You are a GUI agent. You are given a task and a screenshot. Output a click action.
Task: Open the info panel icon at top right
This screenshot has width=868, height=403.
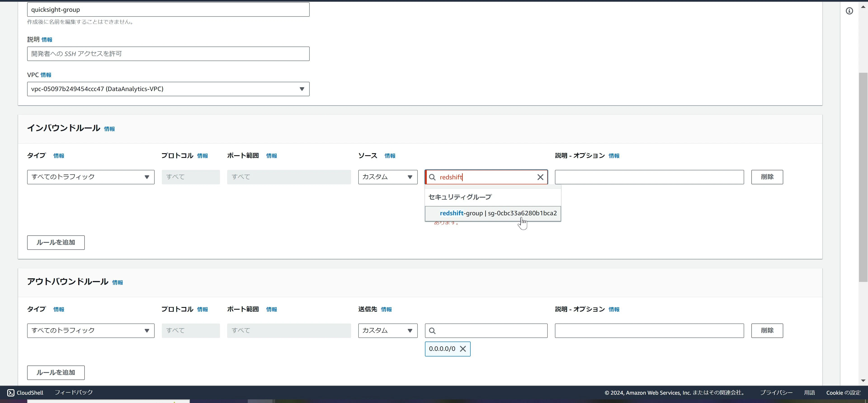pos(849,11)
